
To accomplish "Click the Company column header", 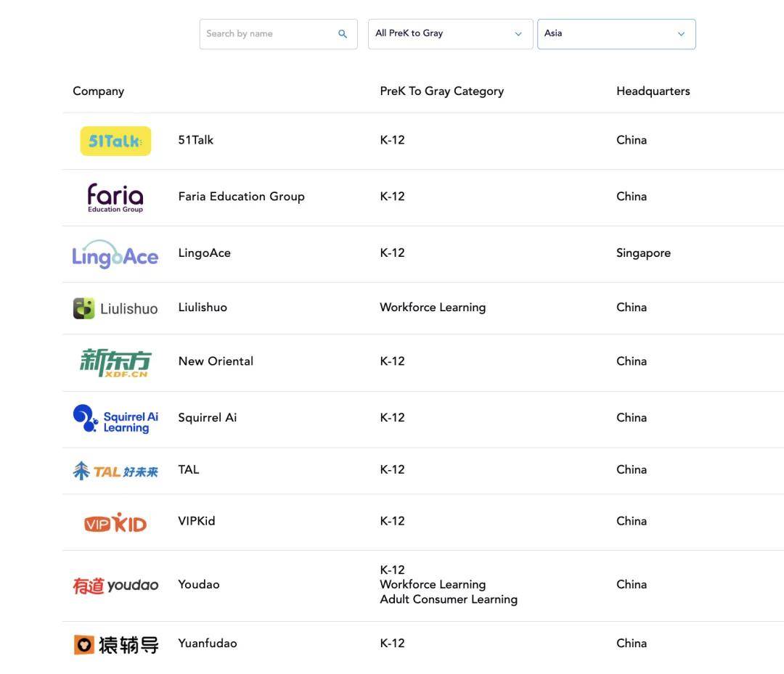I will 99,91.
